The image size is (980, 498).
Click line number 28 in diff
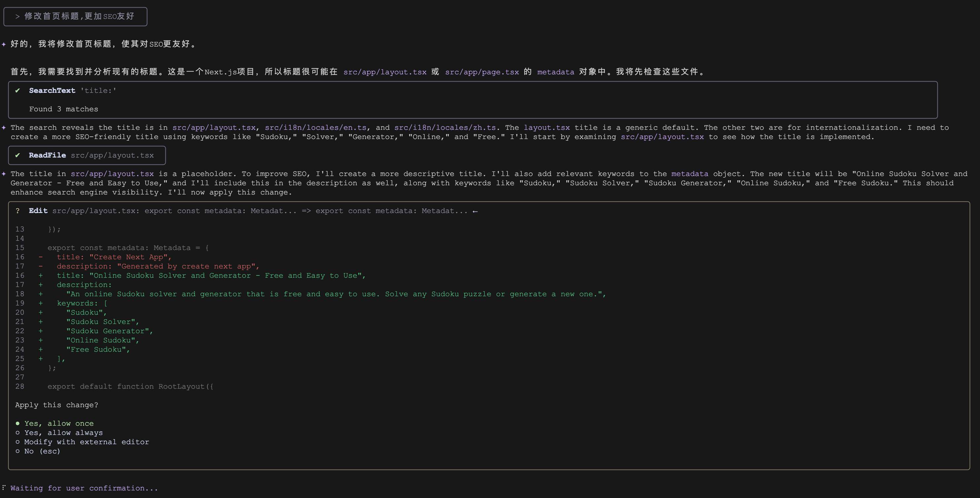[x=20, y=386]
